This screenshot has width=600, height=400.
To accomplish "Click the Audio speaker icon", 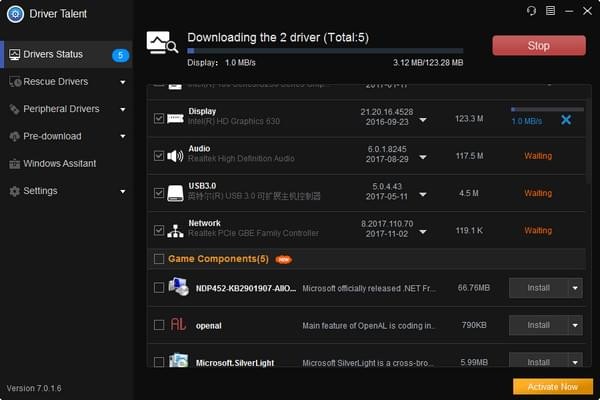I will (175, 156).
